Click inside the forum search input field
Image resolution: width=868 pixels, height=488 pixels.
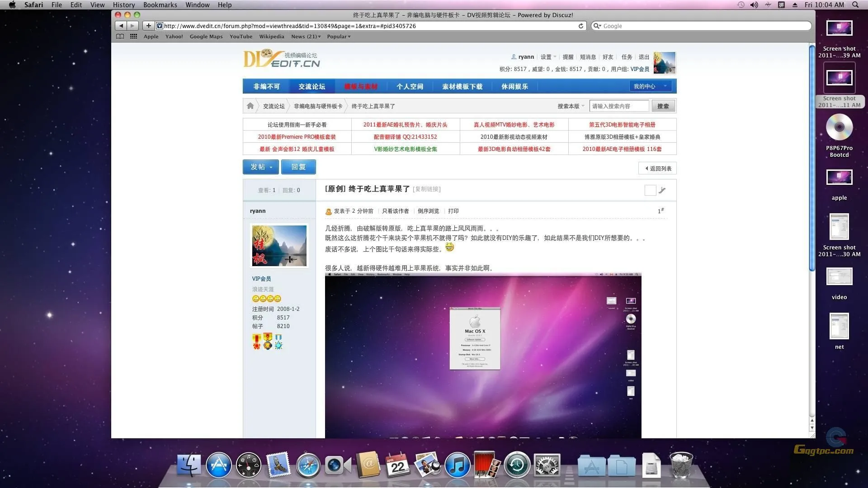click(x=618, y=106)
